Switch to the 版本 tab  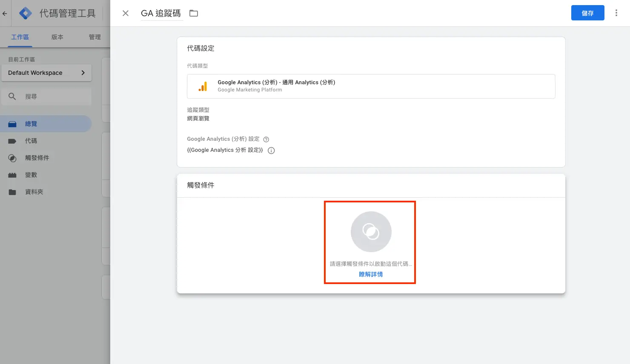coord(57,37)
